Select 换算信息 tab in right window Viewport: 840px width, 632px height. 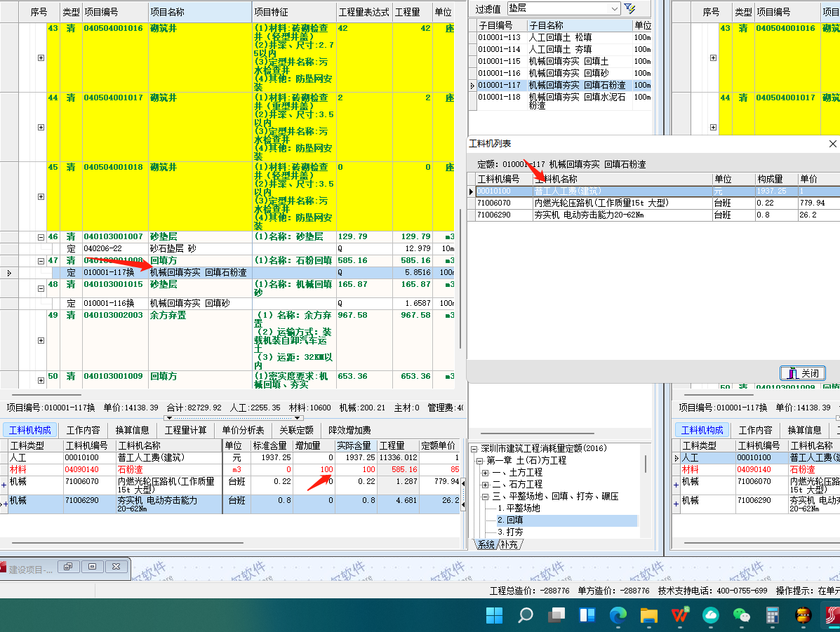point(805,430)
